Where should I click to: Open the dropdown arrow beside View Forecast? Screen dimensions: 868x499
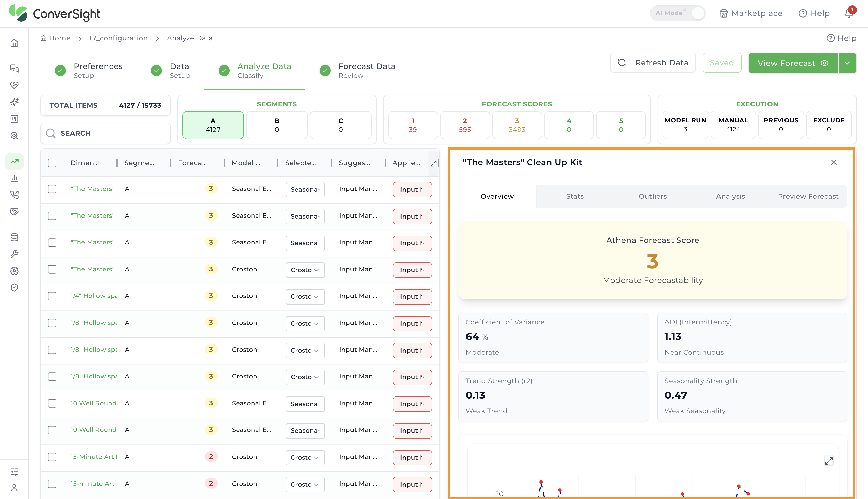847,63
